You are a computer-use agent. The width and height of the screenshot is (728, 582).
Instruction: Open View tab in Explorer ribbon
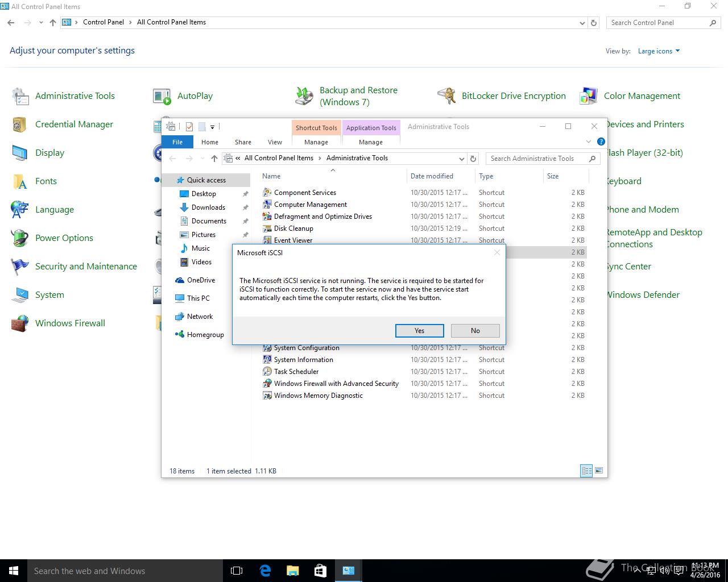click(x=275, y=142)
